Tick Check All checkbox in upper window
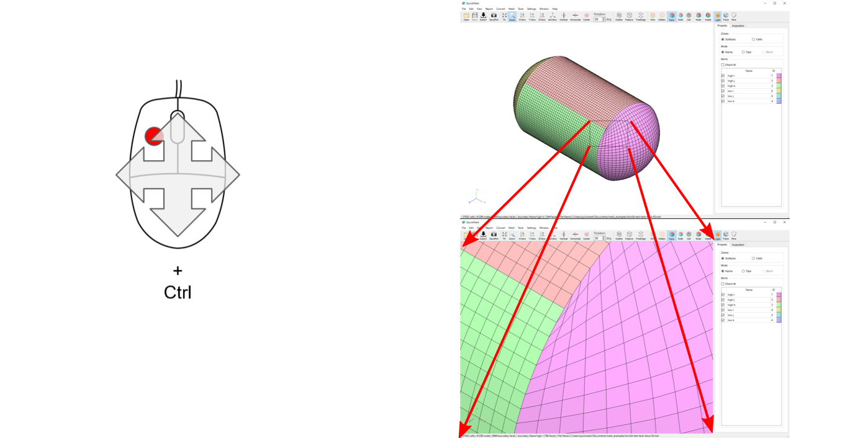Viewport: 868px width, 438px height. [x=723, y=65]
